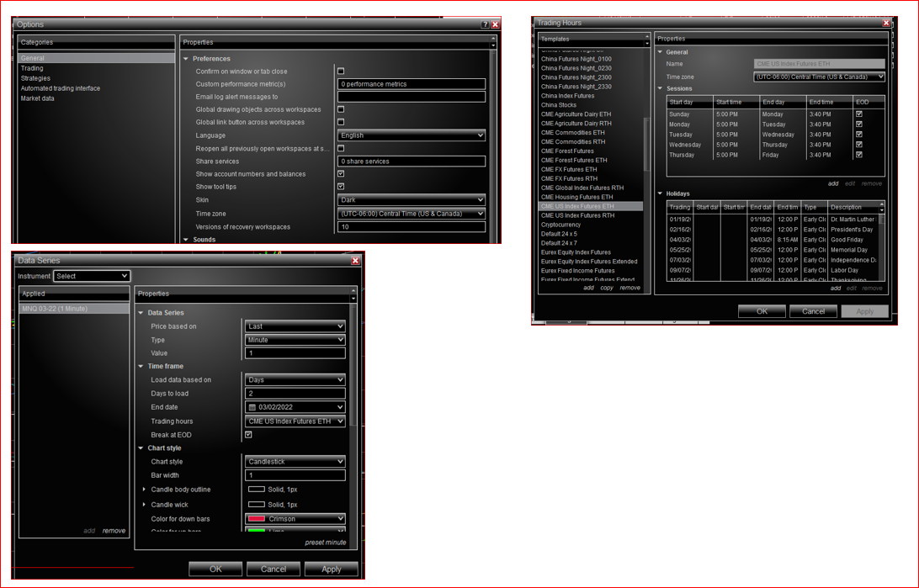This screenshot has height=588, width=919.
Task: Click the Email log alert messages field
Action: click(x=412, y=97)
